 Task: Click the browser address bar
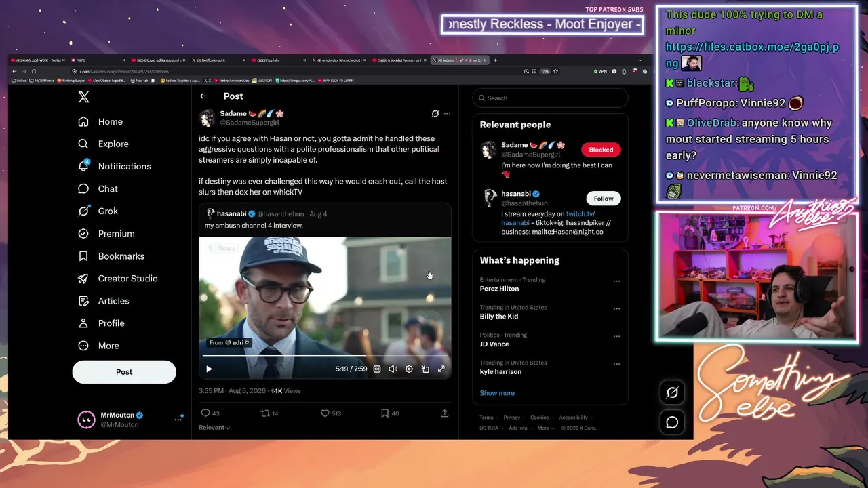[298, 71]
